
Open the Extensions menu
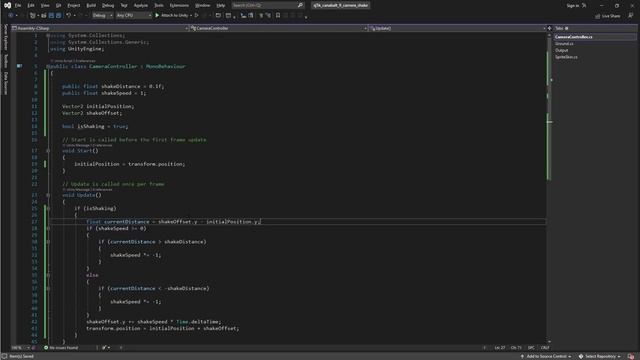(x=179, y=6)
